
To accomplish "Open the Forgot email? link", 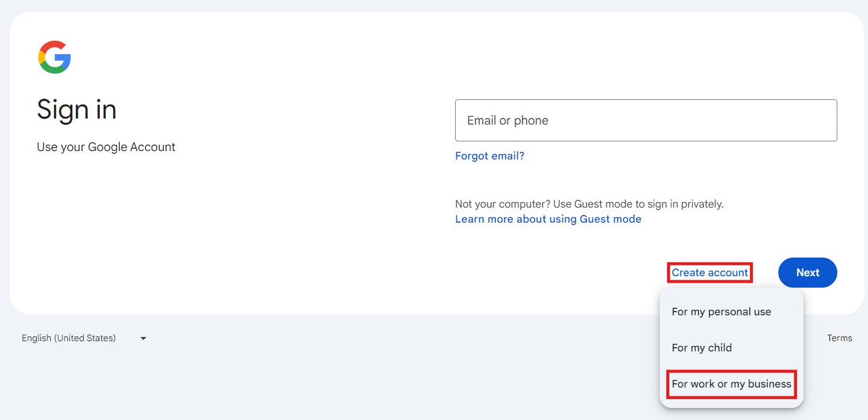I will click(489, 156).
